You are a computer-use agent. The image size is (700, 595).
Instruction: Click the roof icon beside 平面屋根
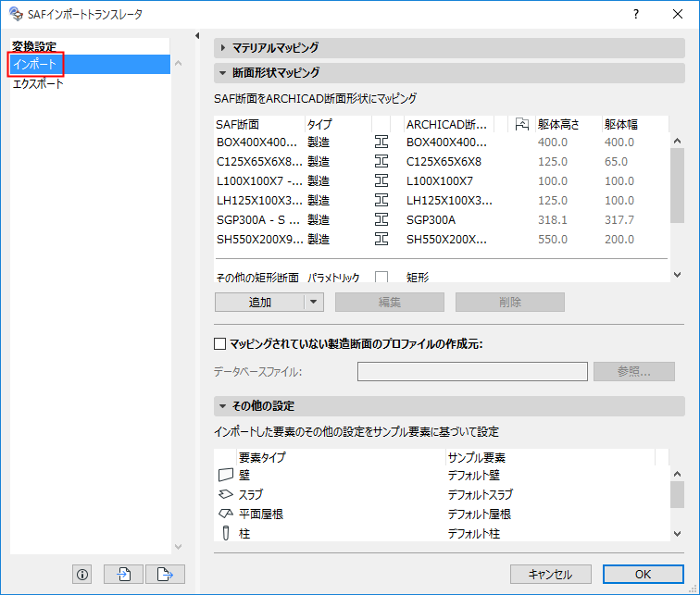(x=226, y=514)
